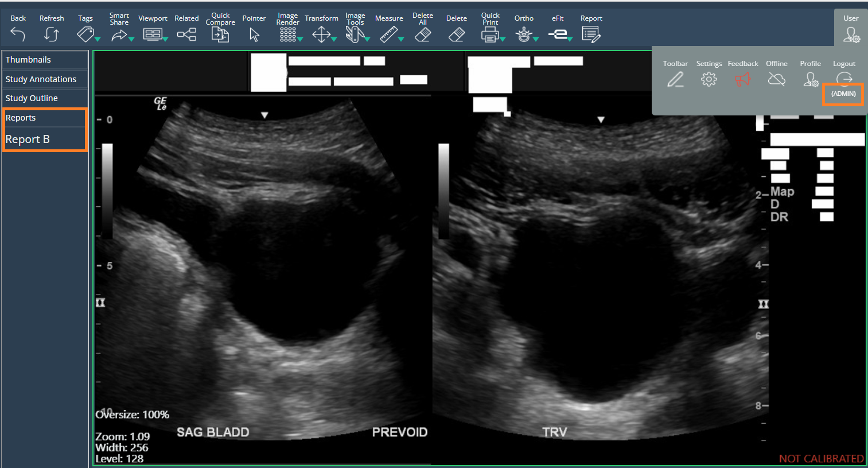Click the Delete annotation icon
Viewport: 868px width, 468px height.
[x=457, y=35]
